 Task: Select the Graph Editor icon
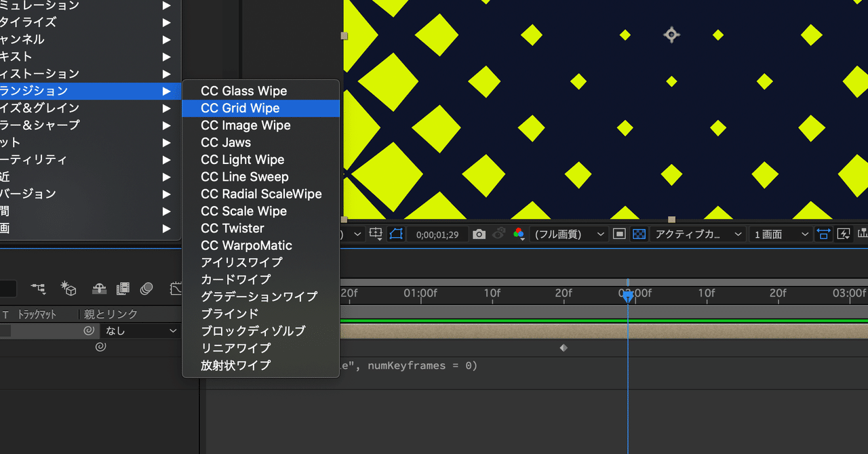click(x=176, y=289)
